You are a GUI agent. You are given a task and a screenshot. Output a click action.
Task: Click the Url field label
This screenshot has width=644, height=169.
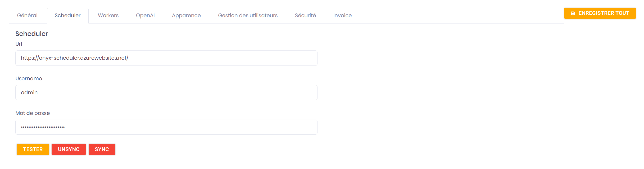point(19,44)
